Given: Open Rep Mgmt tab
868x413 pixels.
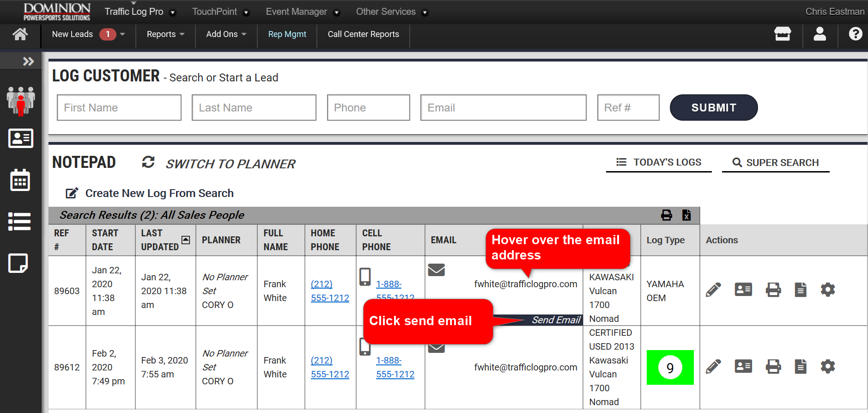Looking at the screenshot, I should 287,34.
